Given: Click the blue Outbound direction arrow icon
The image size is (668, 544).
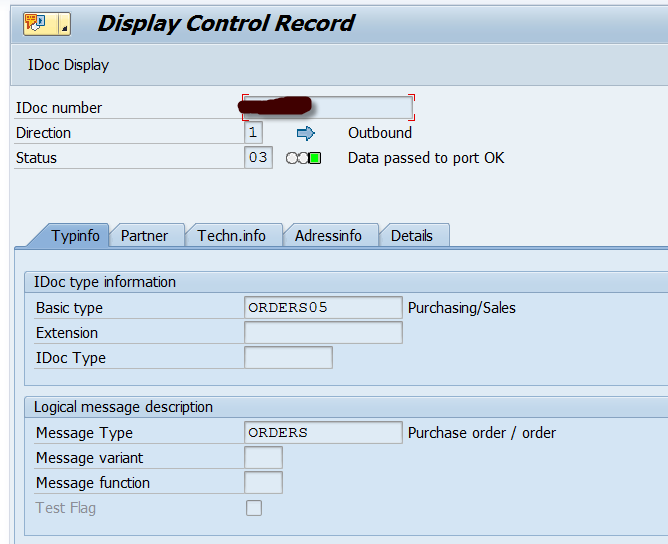Looking at the screenshot, I should (306, 133).
